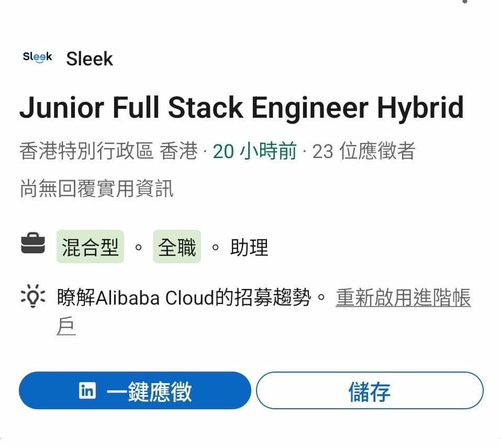Click the briefcase job-type icon
Screen dimensions: 501x448
click(33, 243)
